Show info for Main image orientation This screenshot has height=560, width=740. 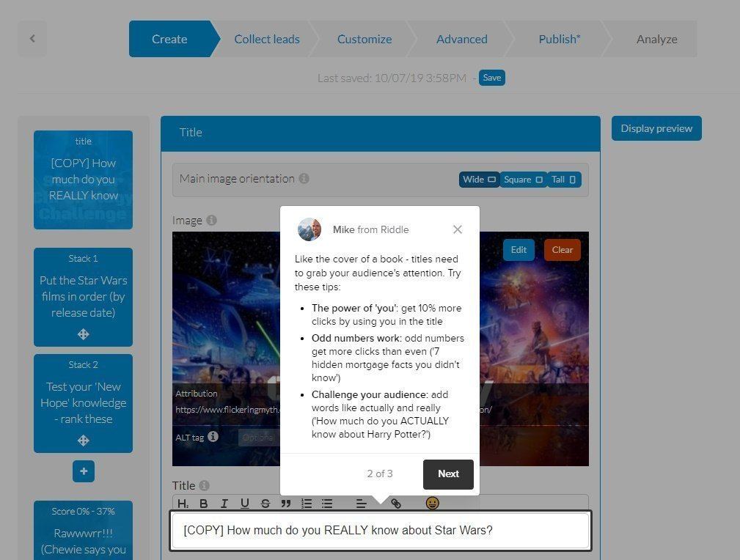(x=304, y=178)
